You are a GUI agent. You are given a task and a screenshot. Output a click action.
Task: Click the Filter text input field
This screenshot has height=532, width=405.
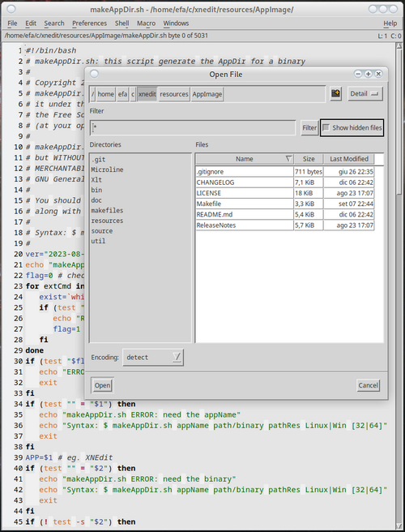(193, 128)
